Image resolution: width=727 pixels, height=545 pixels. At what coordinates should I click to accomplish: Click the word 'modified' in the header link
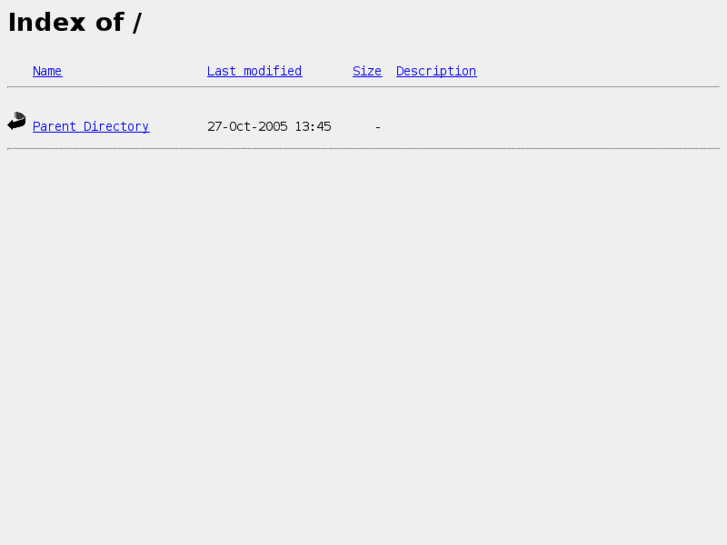tap(273, 71)
